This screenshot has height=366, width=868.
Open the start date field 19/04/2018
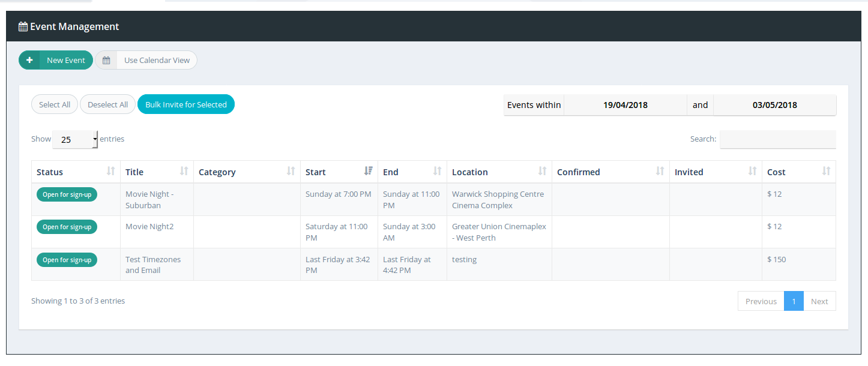pos(625,105)
